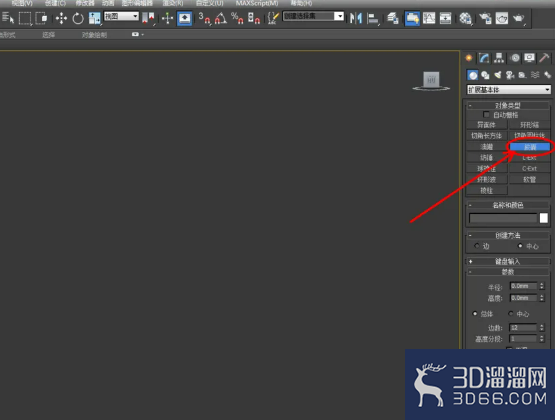Select the Select by Name tool
This screenshot has height=420, width=555.
(8, 18)
